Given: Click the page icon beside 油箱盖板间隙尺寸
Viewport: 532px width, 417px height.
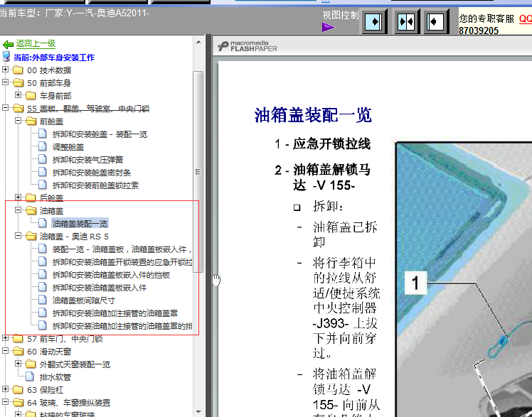Looking at the screenshot, I should click(x=43, y=300).
